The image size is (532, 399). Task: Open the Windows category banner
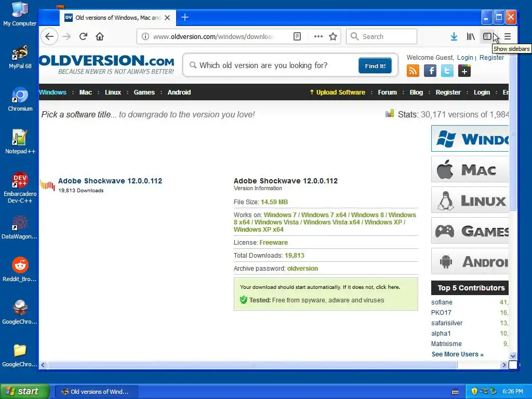click(470, 138)
